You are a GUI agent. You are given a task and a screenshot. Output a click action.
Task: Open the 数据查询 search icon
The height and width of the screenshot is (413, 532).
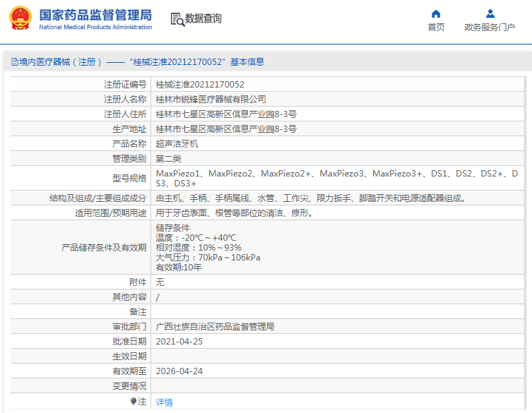(177, 20)
